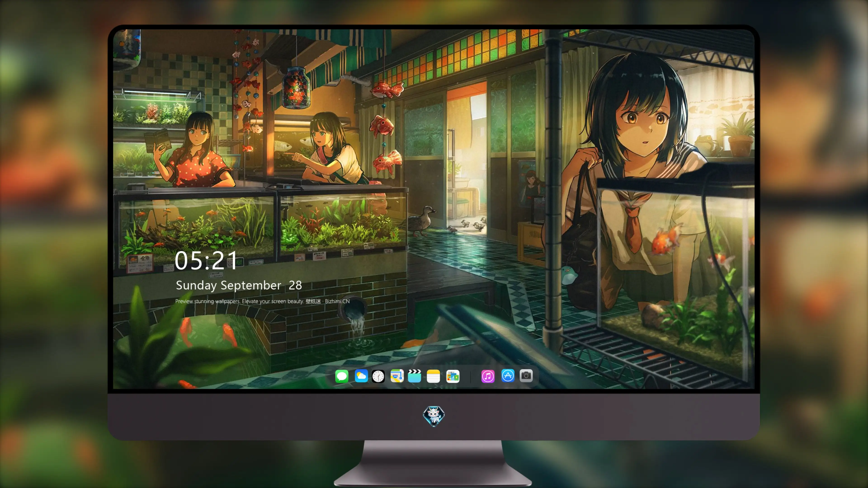Click the 05:21 clock display
This screenshot has width=868, height=488.
click(x=206, y=260)
